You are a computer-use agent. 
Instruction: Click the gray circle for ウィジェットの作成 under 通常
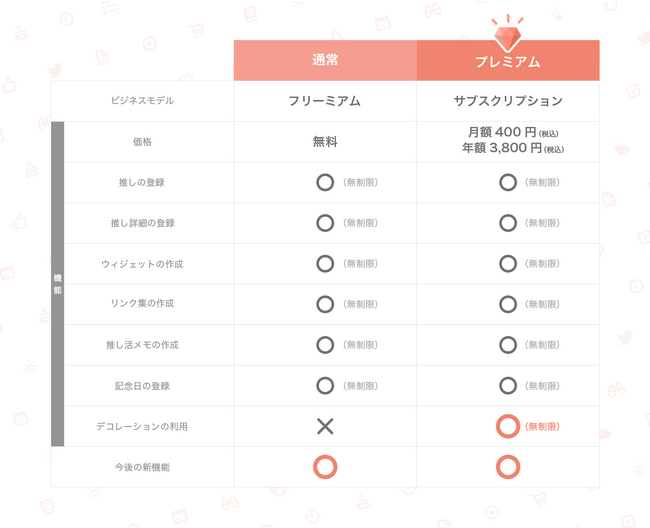point(325,264)
